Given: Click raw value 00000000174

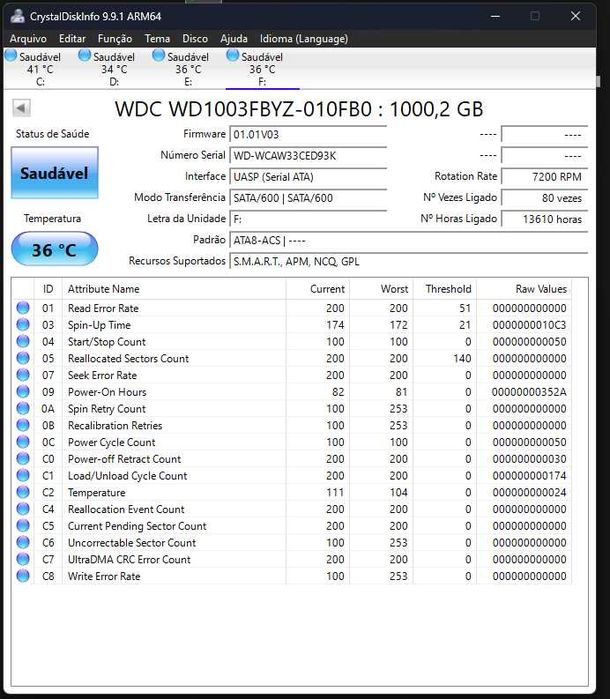Looking at the screenshot, I should click(529, 476).
